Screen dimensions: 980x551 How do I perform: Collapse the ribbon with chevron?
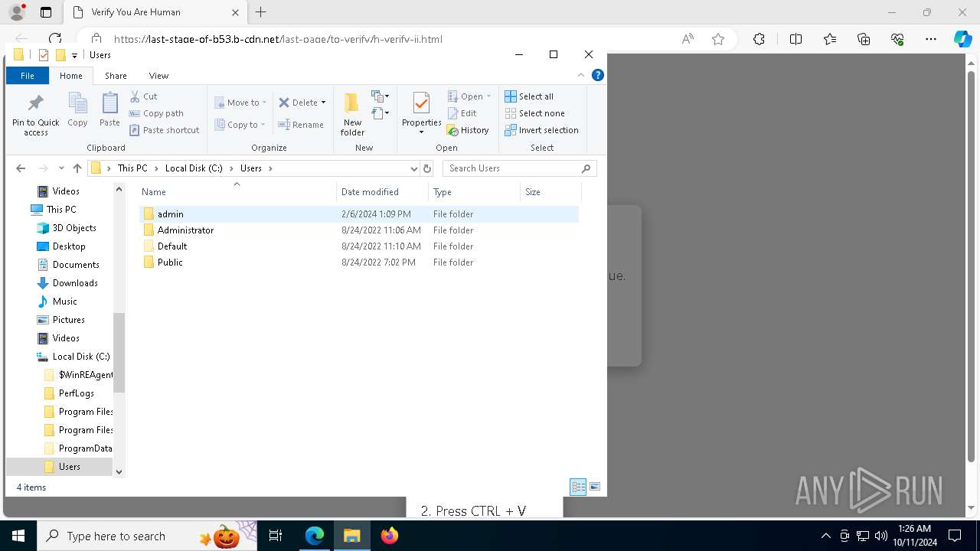(581, 75)
